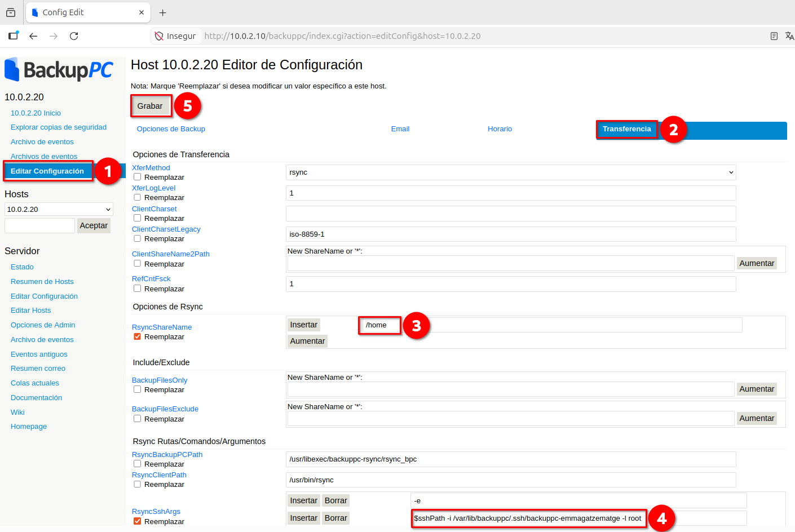Close the Config Edit tab
The height and width of the screenshot is (532, 795).
pyautogui.click(x=142, y=12)
